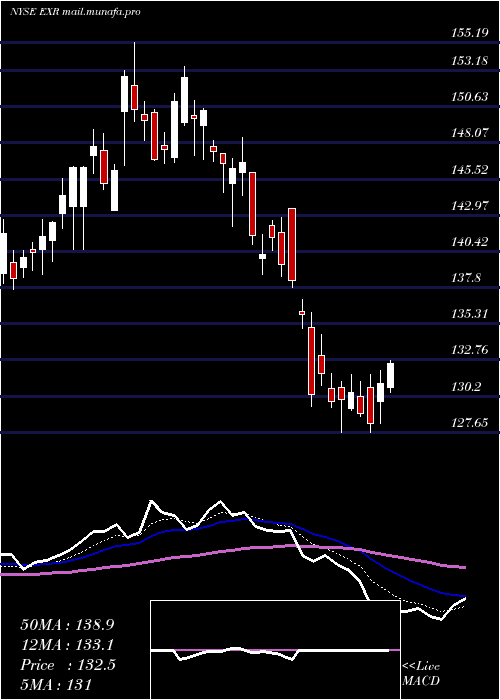Select the 145.52 price level label
Viewport: 500px width, 700px height.
pos(468,169)
